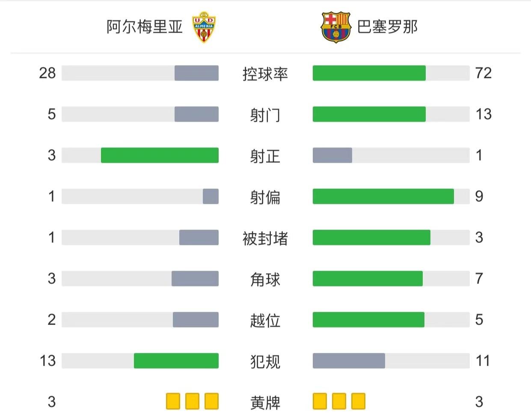Click Almería's green 射正 bar

(160, 155)
